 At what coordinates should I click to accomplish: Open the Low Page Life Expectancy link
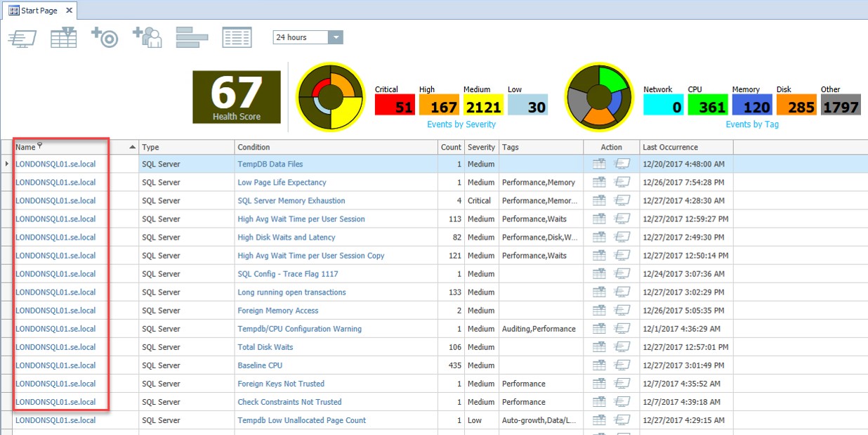(x=282, y=183)
